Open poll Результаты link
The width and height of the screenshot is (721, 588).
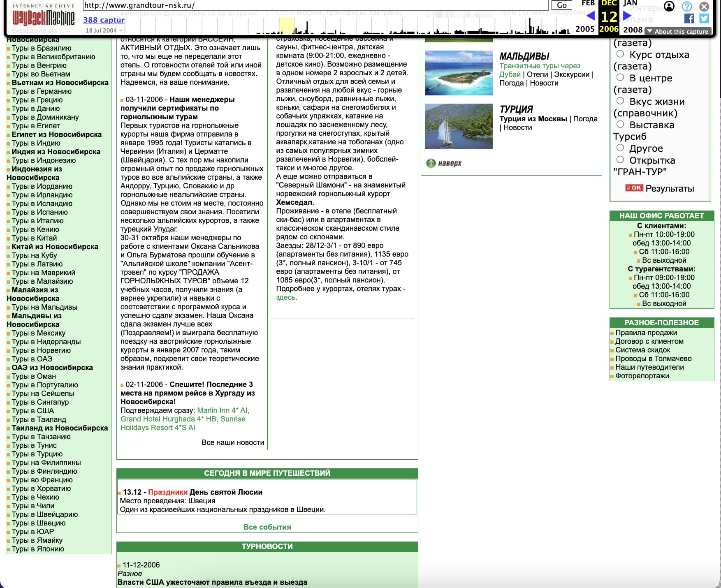click(670, 188)
